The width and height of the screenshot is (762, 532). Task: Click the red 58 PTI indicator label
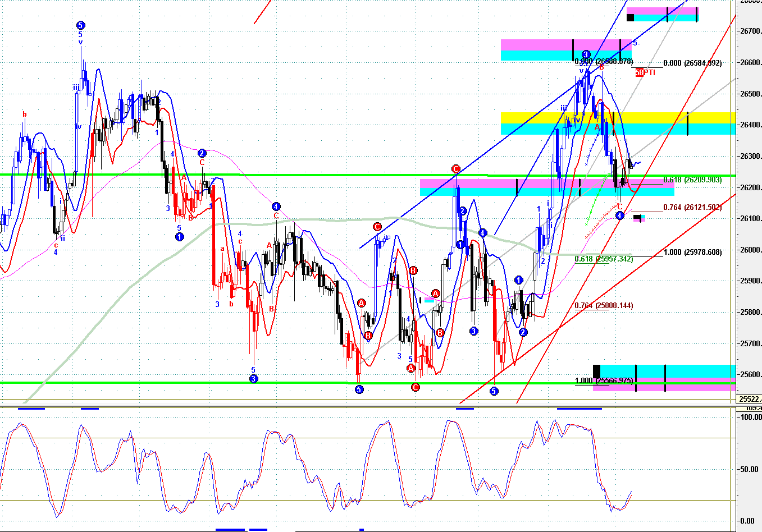point(645,72)
